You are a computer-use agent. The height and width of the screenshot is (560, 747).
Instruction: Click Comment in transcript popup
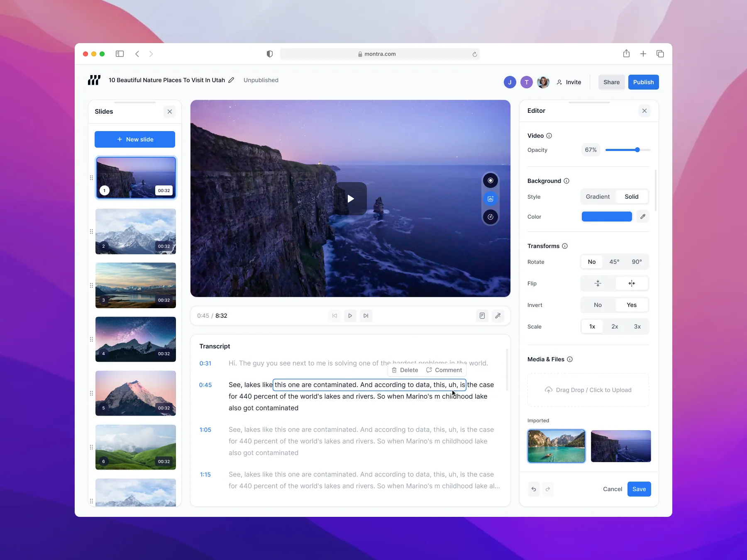444,370
